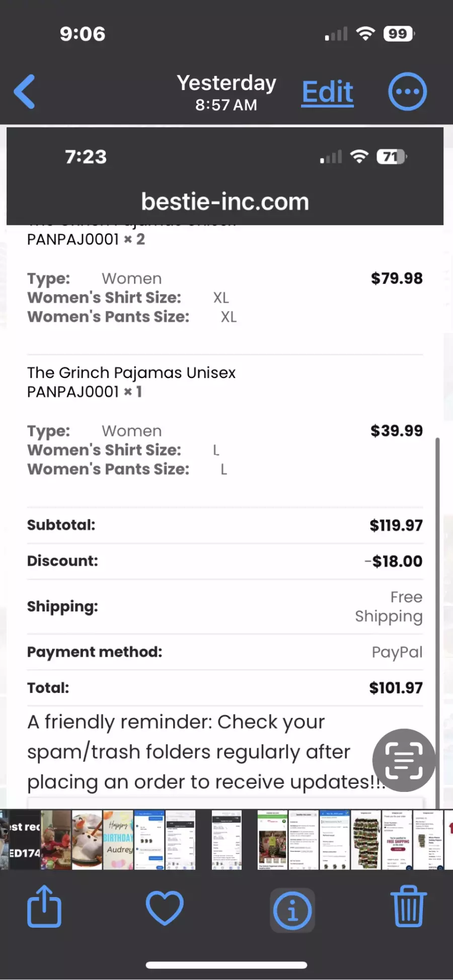The image size is (453, 980).
Task: Tap the back chevron arrow
Action: coord(25,92)
